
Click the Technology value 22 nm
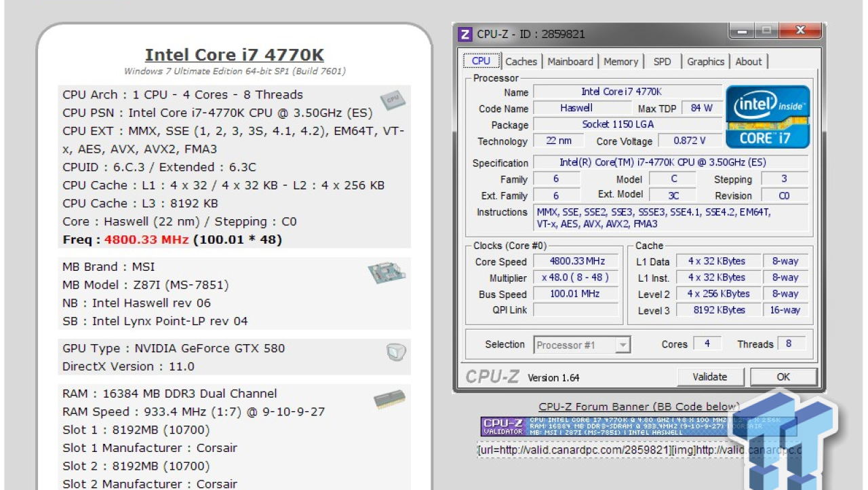tap(559, 141)
